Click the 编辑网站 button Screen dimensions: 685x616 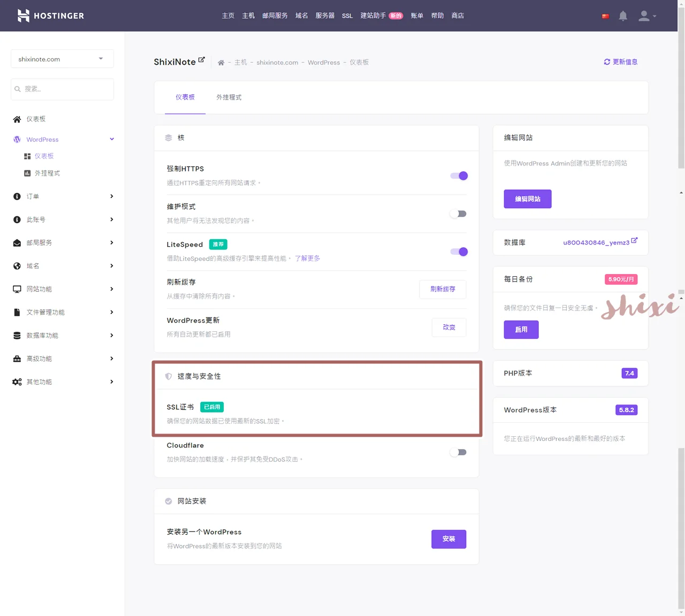[x=528, y=199]
